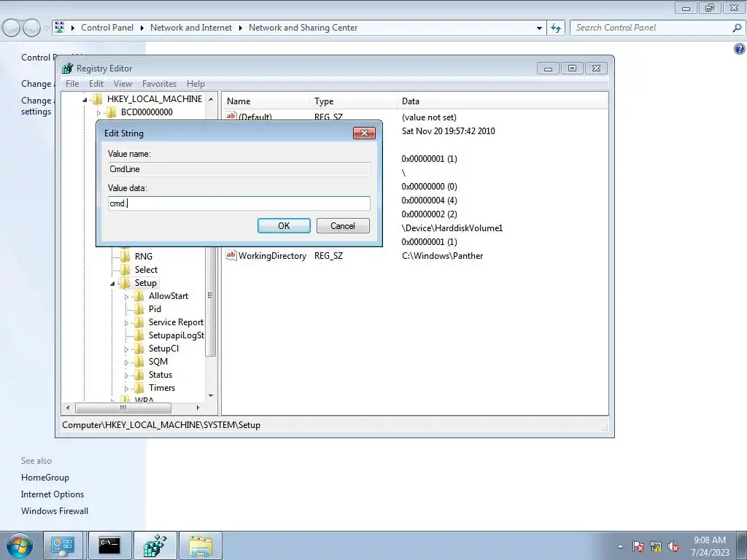Click the tree's vertical scrollbar thumb
This screenshot has width=747, height=560.
pos(211,295)
